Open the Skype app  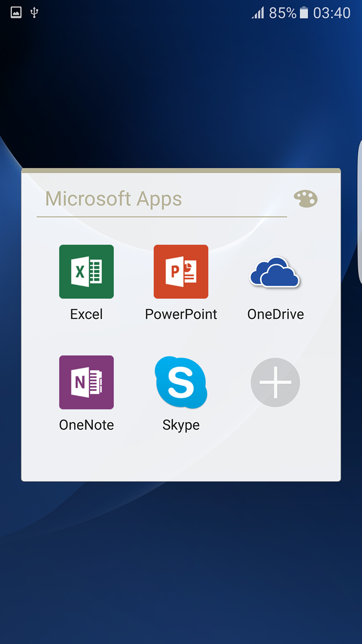point(181,382)
